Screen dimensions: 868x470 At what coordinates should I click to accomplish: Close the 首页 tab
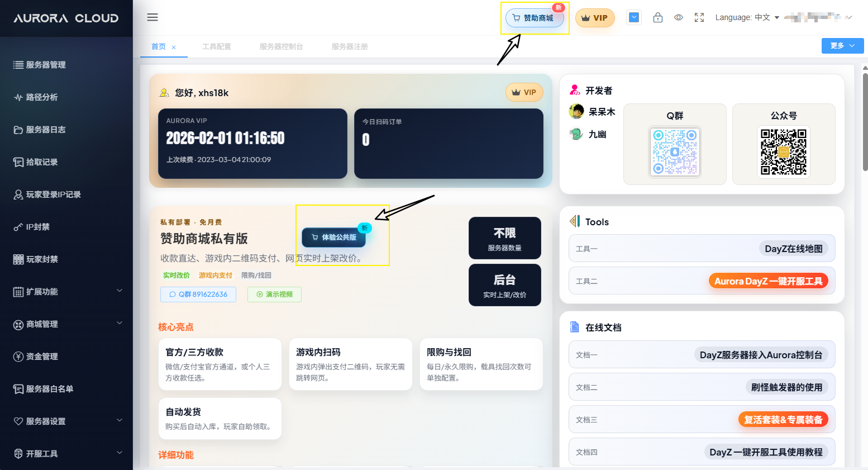pyautogui.click(x=174, y=47)
